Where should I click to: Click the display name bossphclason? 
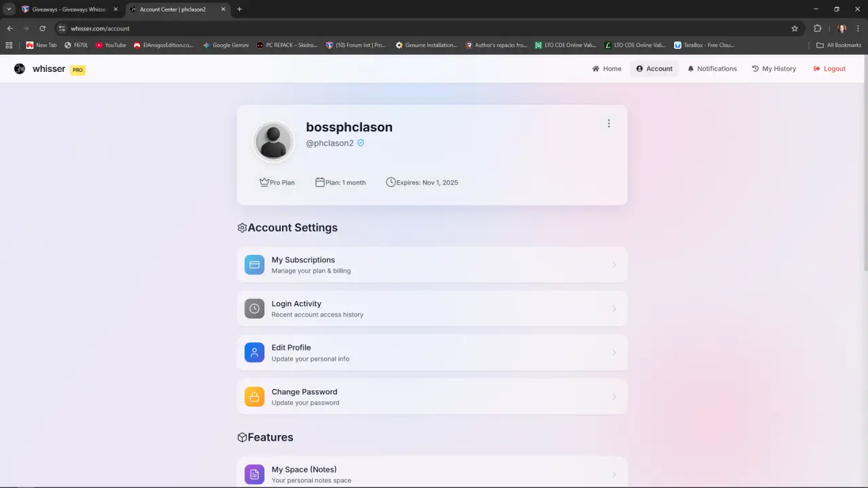[x=349, y=127]
